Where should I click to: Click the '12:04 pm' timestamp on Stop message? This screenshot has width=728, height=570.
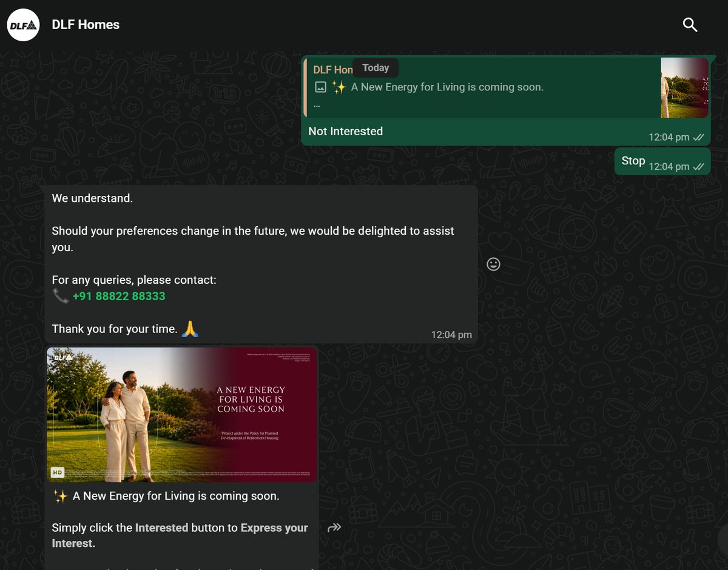click(669, 166)
